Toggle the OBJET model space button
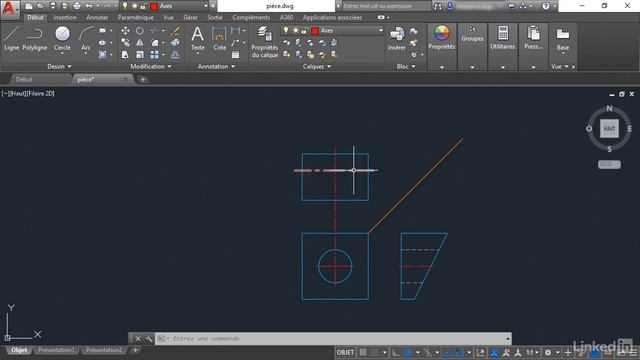The width and height of the screenshot is (640, 360). click(x=345, y=352)
